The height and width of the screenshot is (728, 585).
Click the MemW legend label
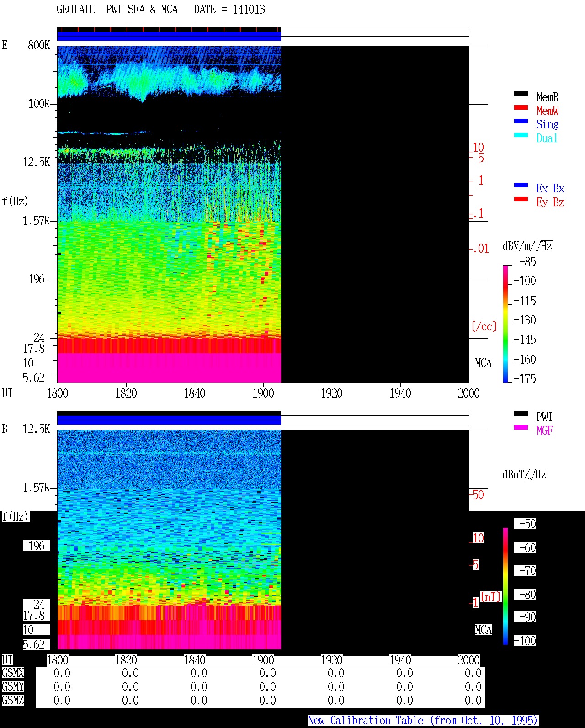[x=548, y=111]
